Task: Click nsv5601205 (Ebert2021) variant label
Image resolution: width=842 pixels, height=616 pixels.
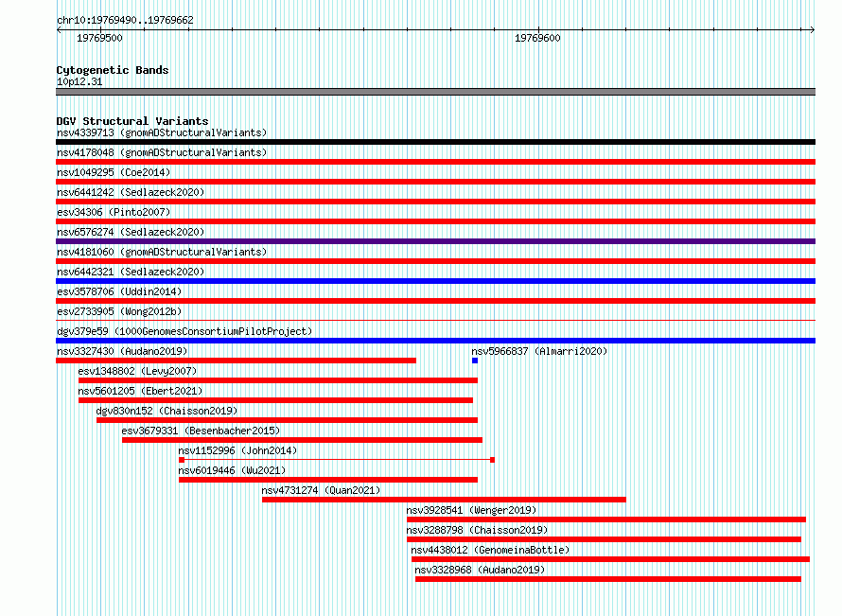Action: point(140,391)
